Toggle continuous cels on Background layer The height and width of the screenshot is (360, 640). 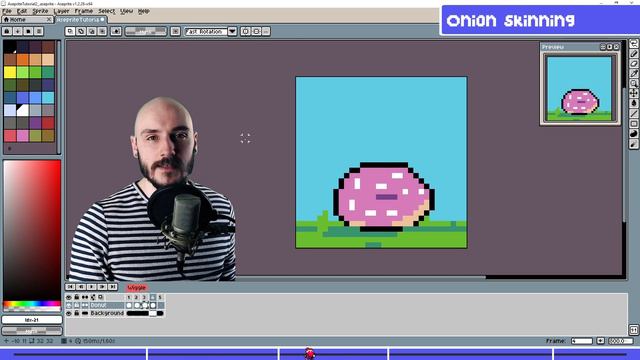click(85, 313)
